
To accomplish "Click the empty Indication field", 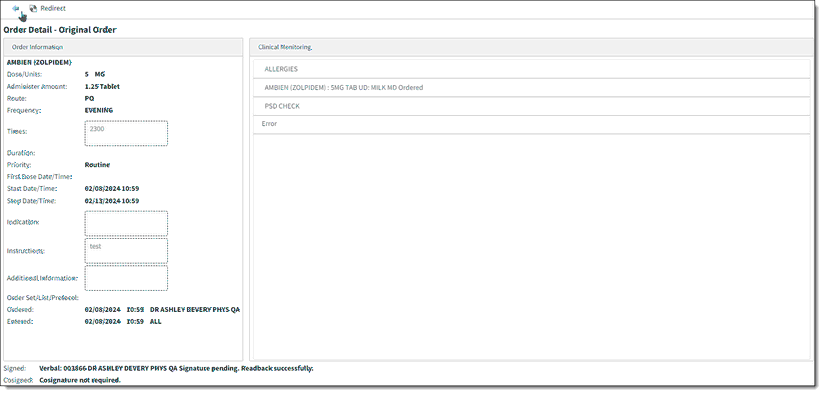I will coord(126,223).
